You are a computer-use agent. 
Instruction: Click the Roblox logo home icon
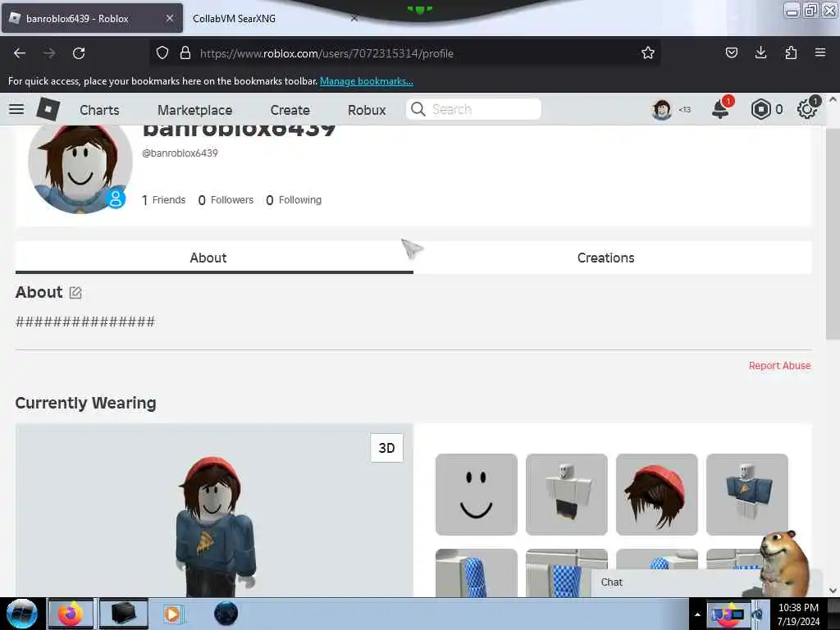point(48,109)
